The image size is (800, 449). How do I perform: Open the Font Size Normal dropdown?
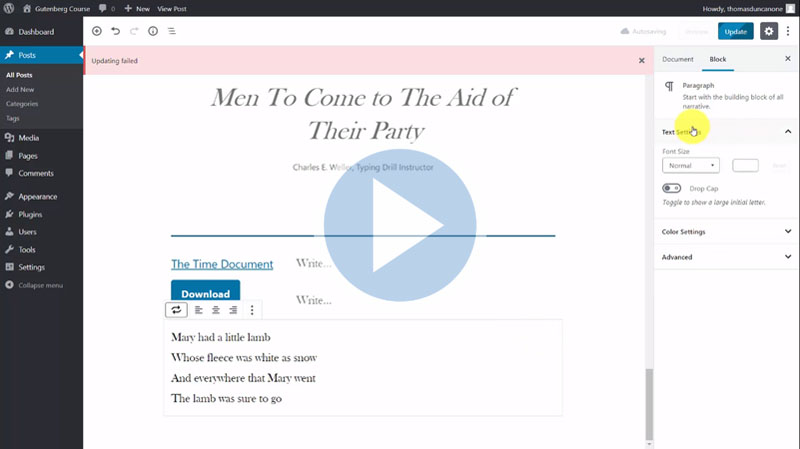(690, 165)
